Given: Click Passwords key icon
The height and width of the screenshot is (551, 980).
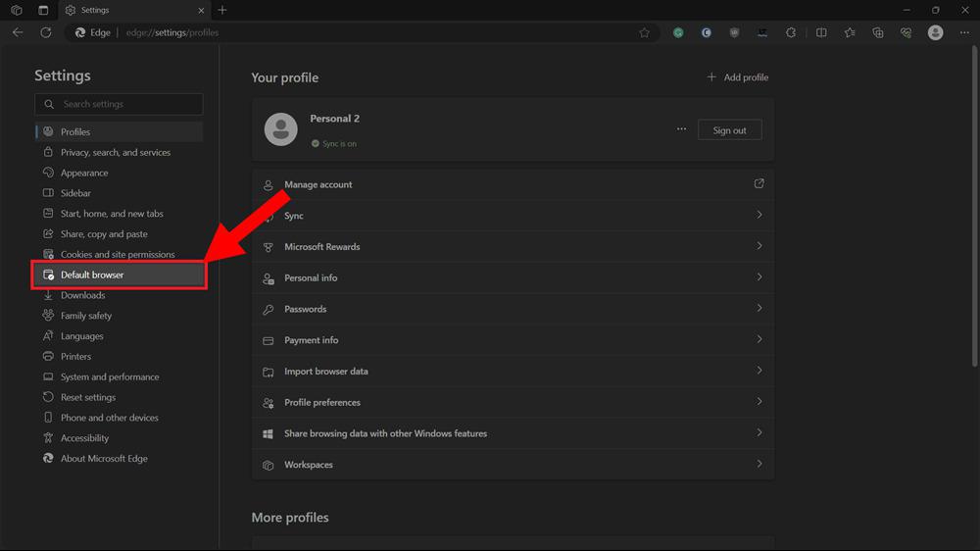Looking at the screenshot, I should [269, 310].
